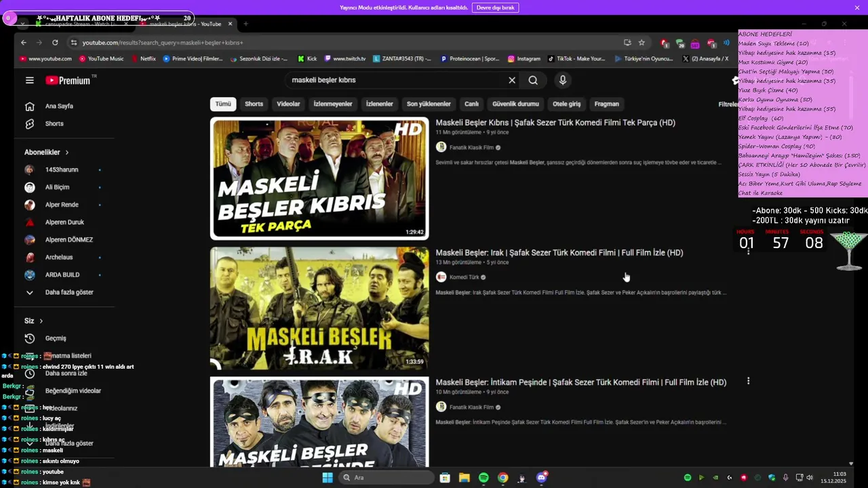Open more options for İntikam Peşinde video
This screenshot has height=488, width=868.
pos(748,381)
